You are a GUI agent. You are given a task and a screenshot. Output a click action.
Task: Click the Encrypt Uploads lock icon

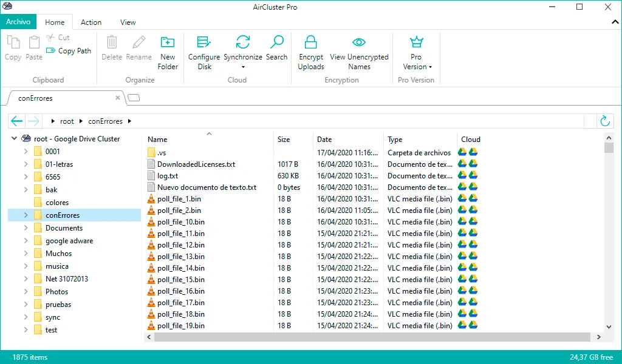(x=310, y=42)
